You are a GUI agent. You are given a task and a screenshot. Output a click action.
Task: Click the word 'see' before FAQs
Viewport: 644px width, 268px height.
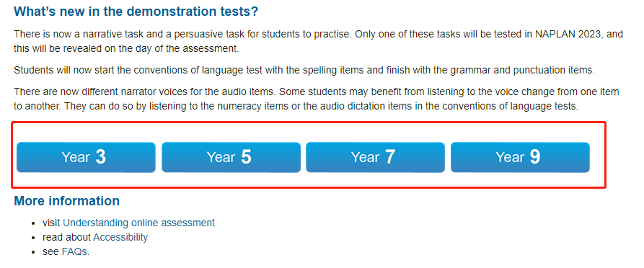coord(51,251)
